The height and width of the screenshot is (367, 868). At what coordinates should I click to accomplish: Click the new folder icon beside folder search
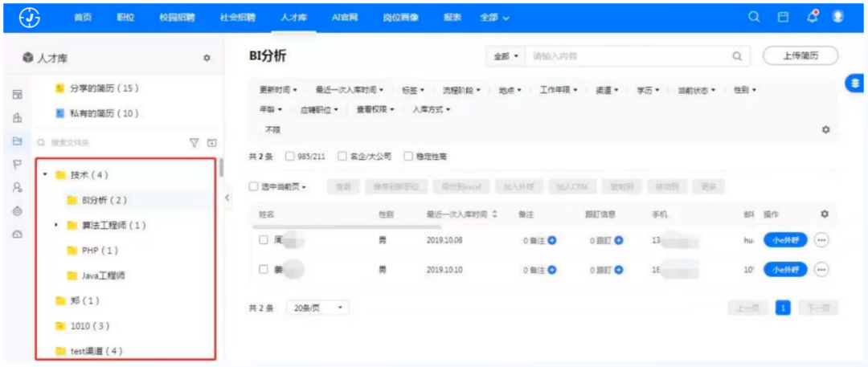point(211,143)
